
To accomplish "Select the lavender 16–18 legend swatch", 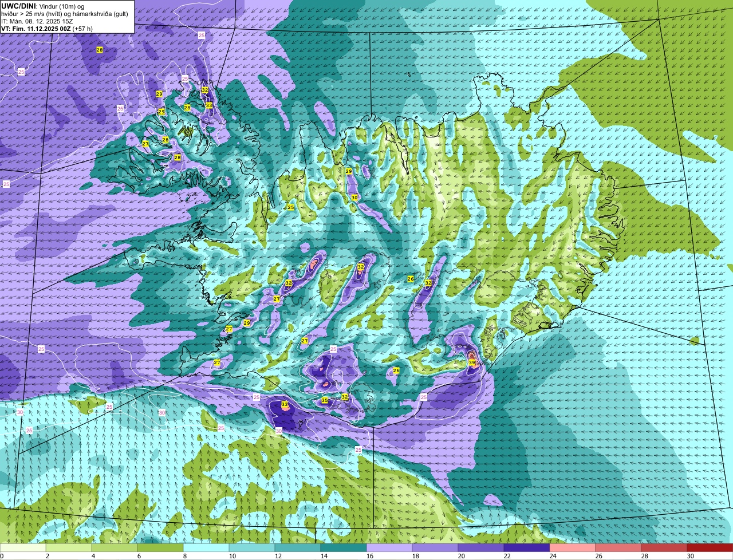I will click(389, 548).
